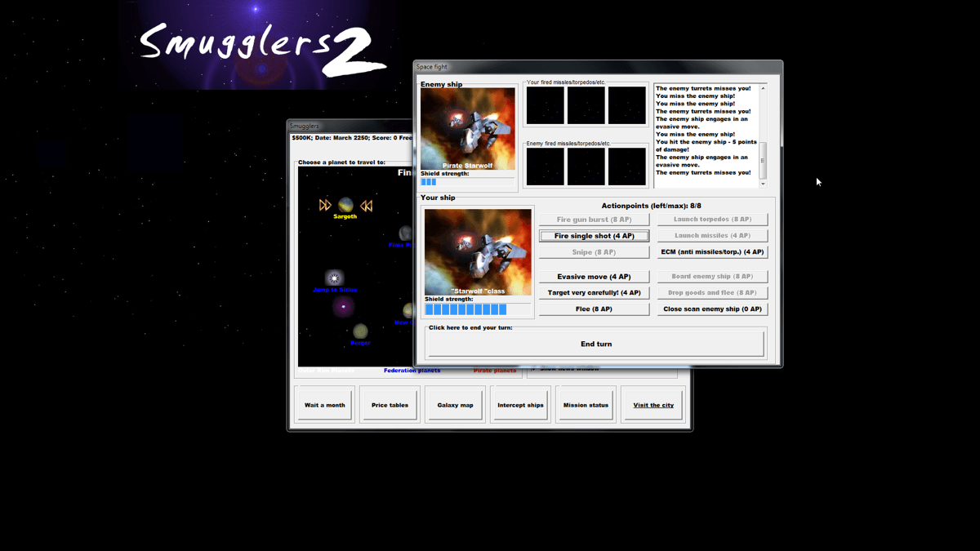Click the enemy shield strength bar
The height and width of the screenshot is (551, 980).
[x=467, y=182]
